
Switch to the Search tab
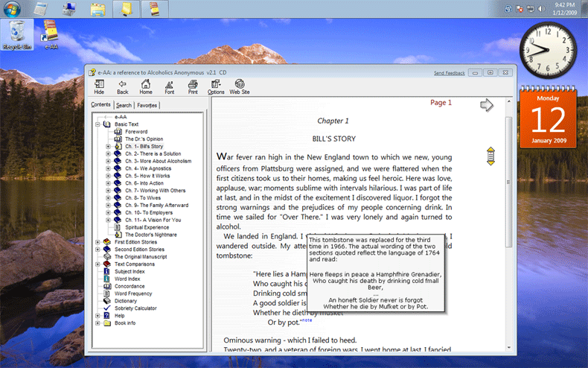click(124, 106)
